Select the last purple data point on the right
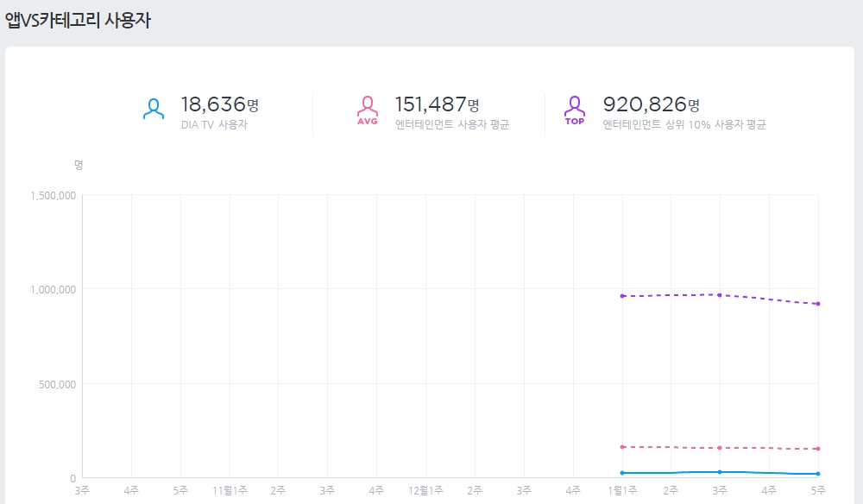 tap(817, 304)
